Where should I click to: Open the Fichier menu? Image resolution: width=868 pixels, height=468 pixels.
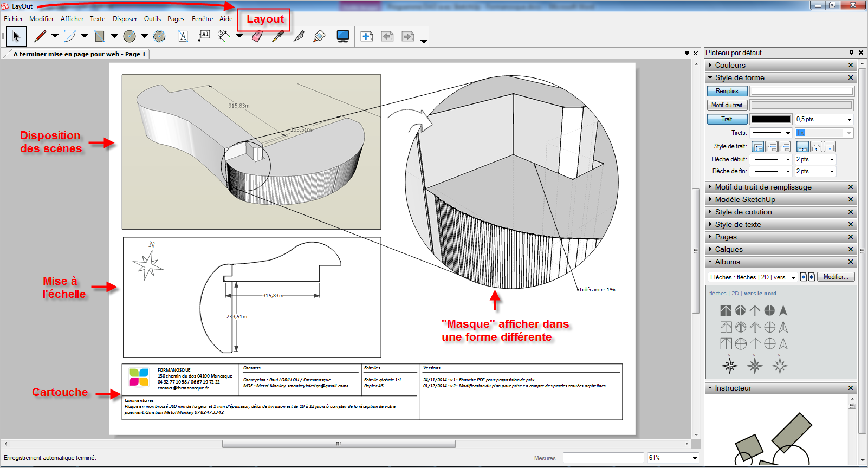pos(13,19)
